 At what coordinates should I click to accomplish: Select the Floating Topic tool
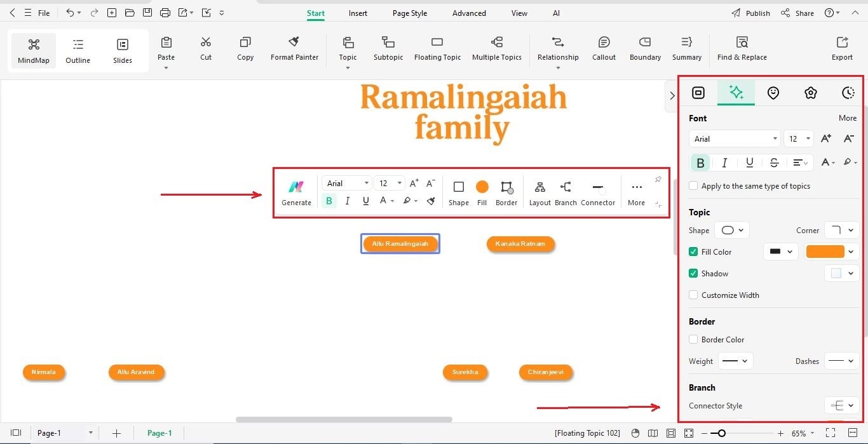pyautogui.click(x=437, y=48)
